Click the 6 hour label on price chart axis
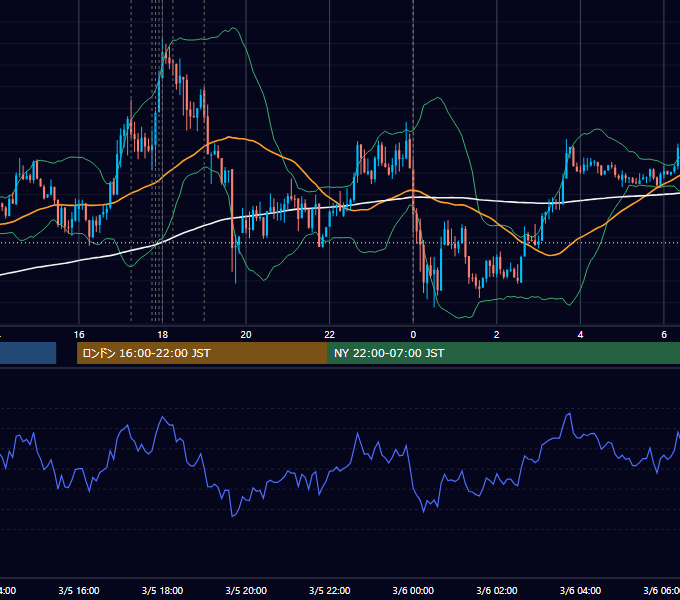The height and width of the screenshot is (600, 680). (x=664, y=335)
